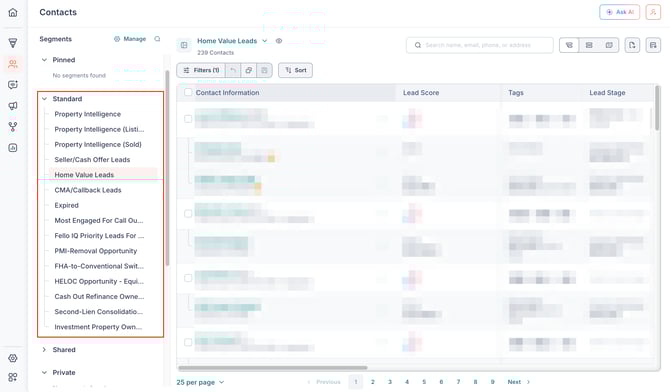Click the Lead Score column header
Image resolution: width=670 pixels, height=392 pixels.
click(x=421, y=93)
